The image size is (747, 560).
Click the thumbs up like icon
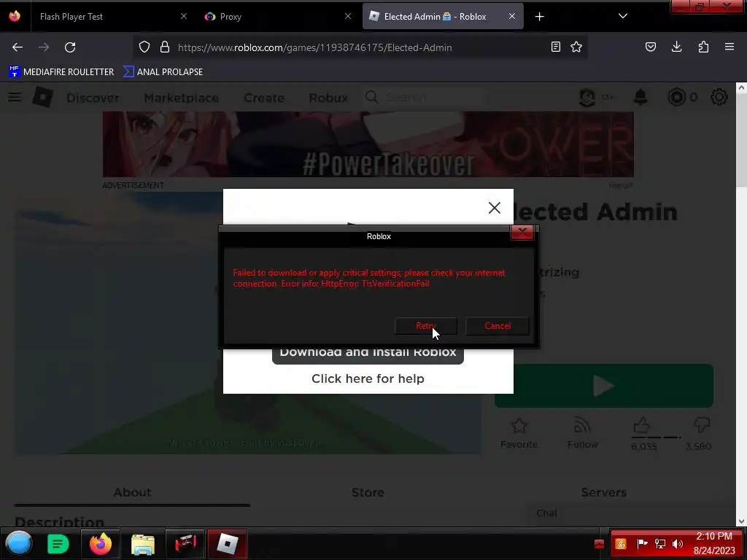642,425
